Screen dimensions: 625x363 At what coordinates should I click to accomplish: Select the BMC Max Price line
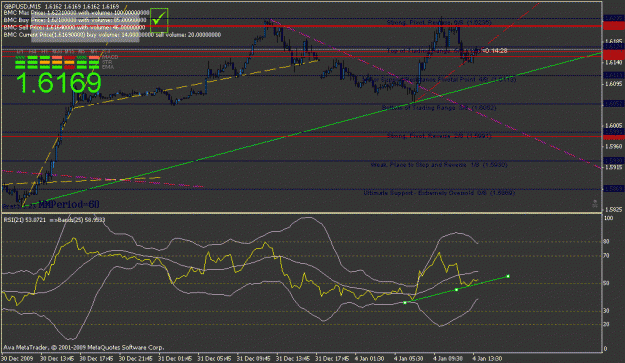point(77,13)
